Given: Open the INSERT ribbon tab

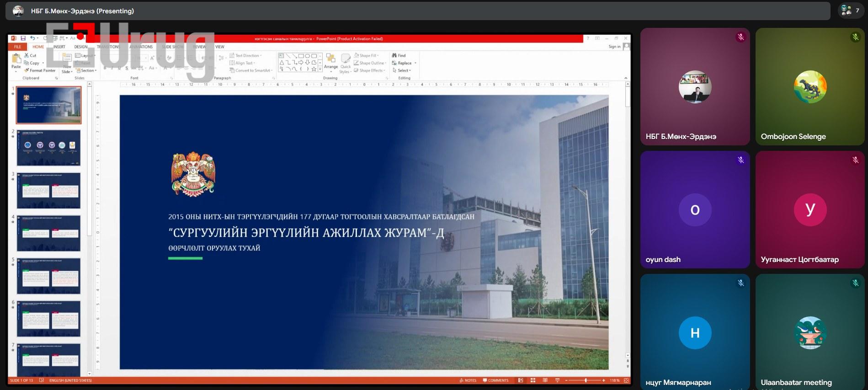Looking at the screenshot, I should pos(59,47).
